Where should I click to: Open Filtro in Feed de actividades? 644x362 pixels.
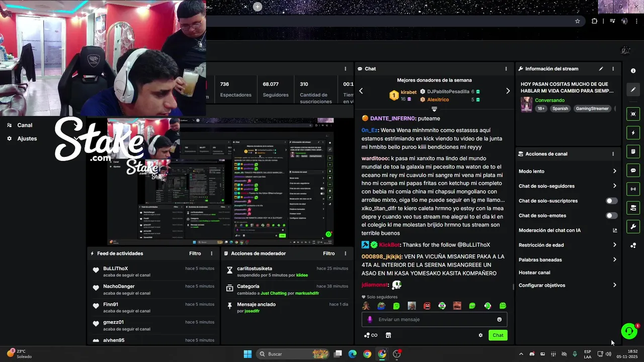click(x=195, y=253)
